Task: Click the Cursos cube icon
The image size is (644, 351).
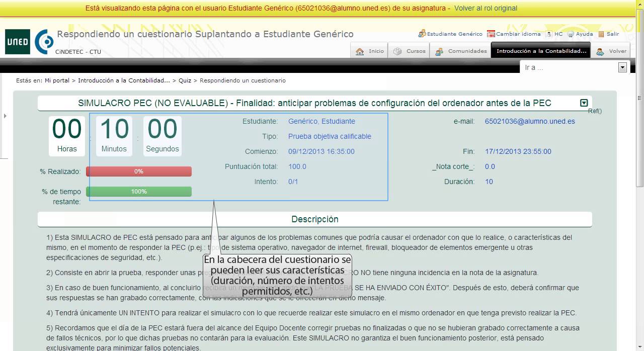Action: [397, 51]
